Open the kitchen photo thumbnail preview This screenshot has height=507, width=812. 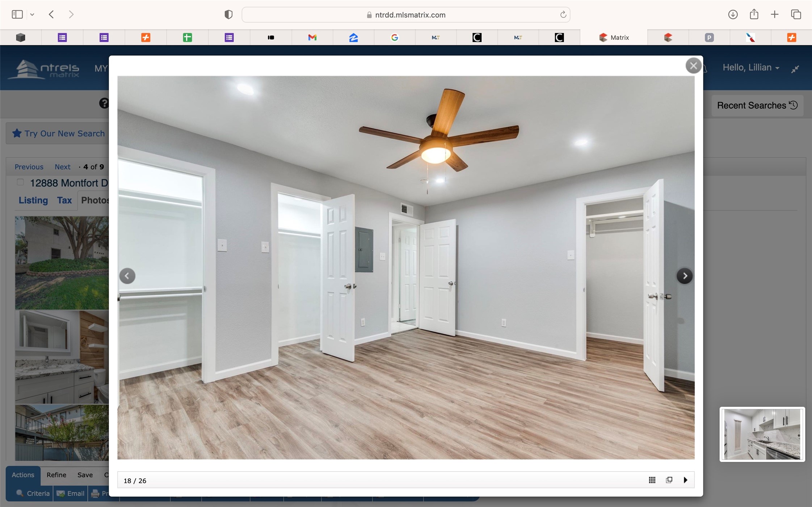[762, 434]
